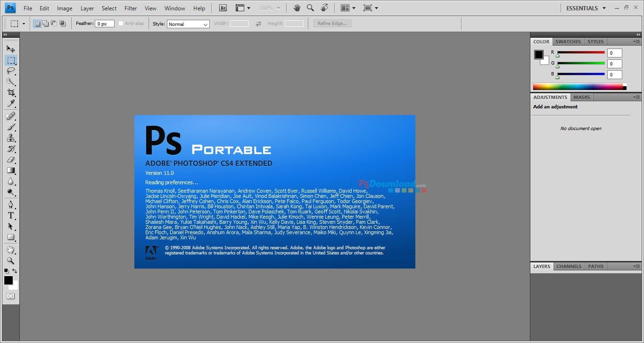The image size is (644, 343).
Task: Select the Eyedropper tool
Action: click(10, 103)
